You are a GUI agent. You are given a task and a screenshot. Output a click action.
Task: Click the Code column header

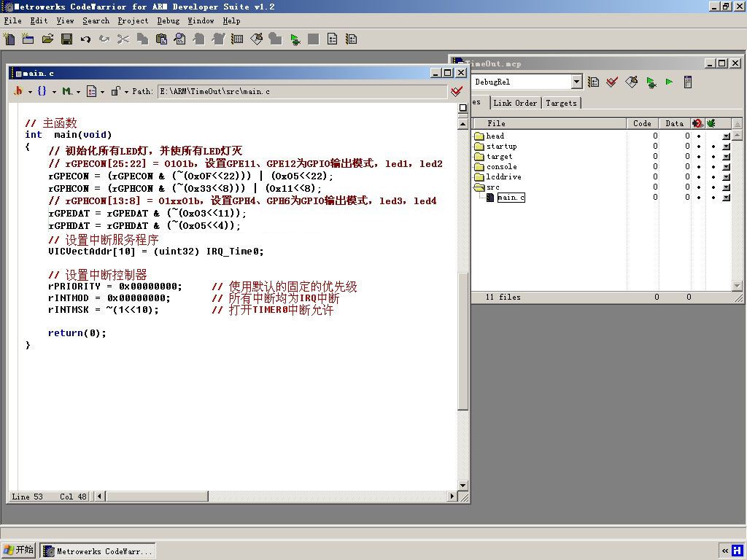point(642,123)
